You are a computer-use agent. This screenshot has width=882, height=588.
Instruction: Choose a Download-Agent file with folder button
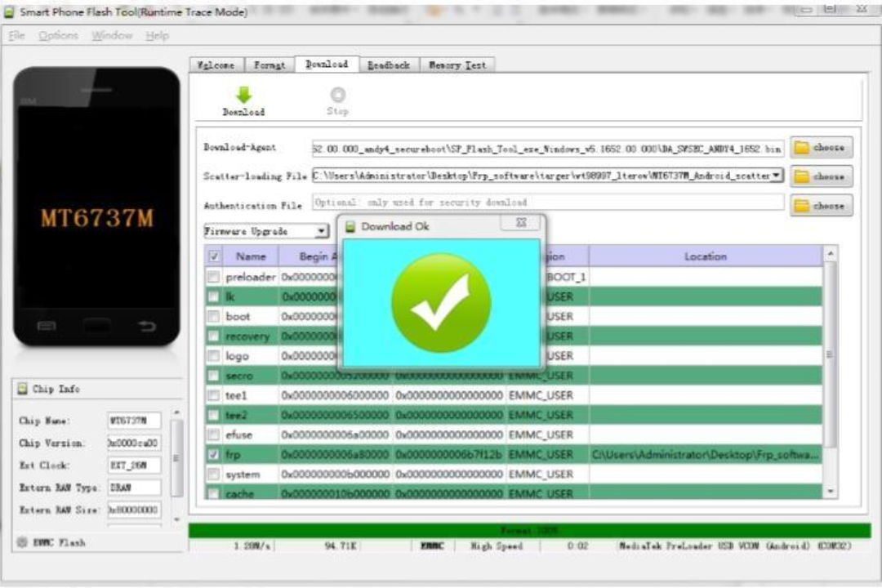pyautogui.click(x=822, y=148)
